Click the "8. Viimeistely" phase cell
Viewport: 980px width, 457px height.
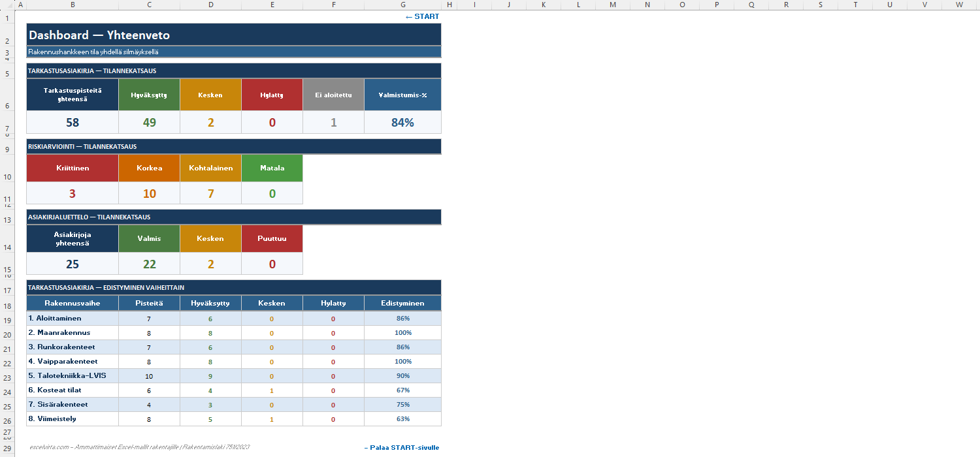tap(73, 419)
